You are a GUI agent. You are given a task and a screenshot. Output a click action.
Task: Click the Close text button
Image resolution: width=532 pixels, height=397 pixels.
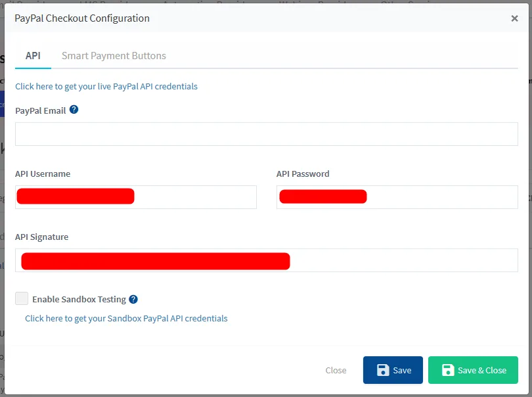pyautogui.click(x=336, y=370)
